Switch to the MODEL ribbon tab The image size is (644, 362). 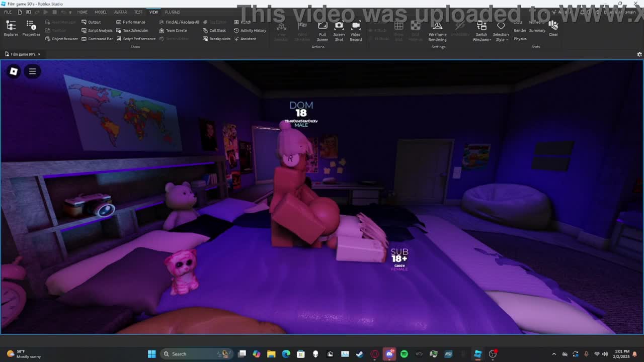coord(101,12)
